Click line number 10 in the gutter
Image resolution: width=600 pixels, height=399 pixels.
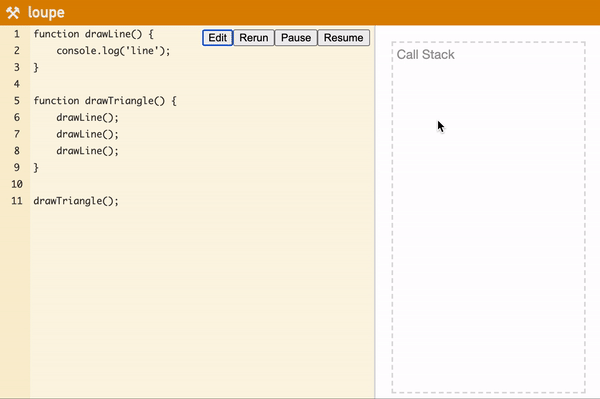pos(16,184)
